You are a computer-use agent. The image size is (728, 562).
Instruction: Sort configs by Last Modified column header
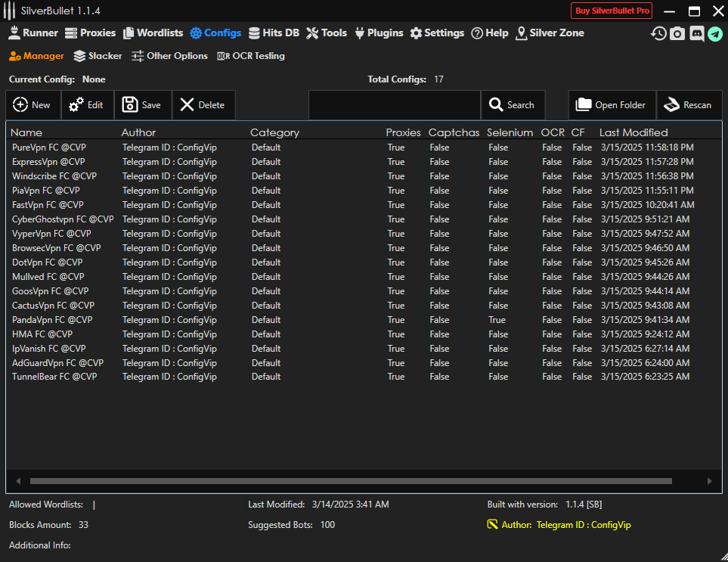[x=634, y=132]
